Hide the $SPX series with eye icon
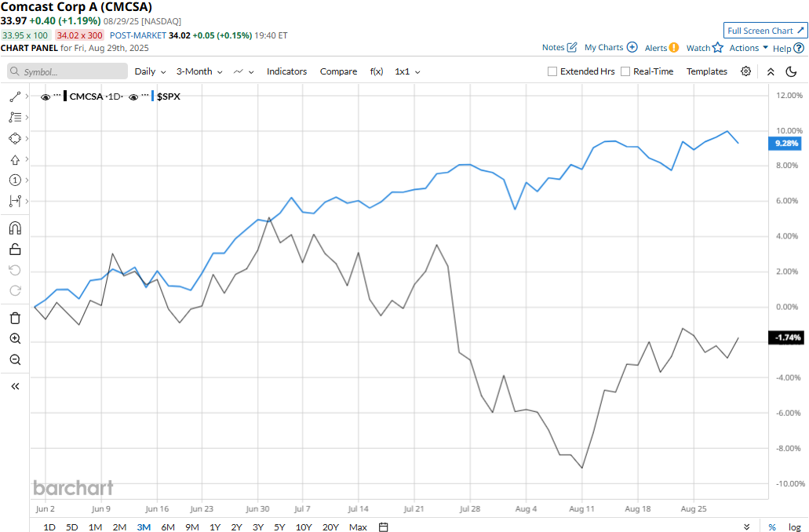The width and height of the screenshot is (809, 532). point(133,97)
